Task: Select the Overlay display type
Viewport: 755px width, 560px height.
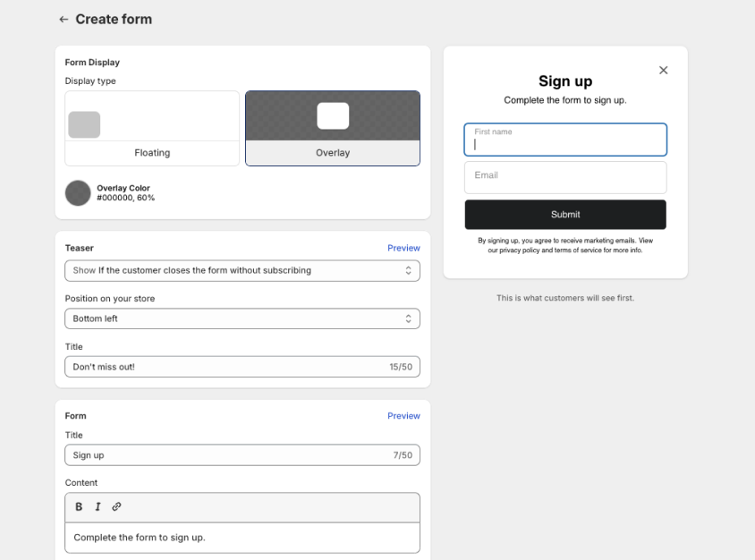Action: click(x=333, y=129)
